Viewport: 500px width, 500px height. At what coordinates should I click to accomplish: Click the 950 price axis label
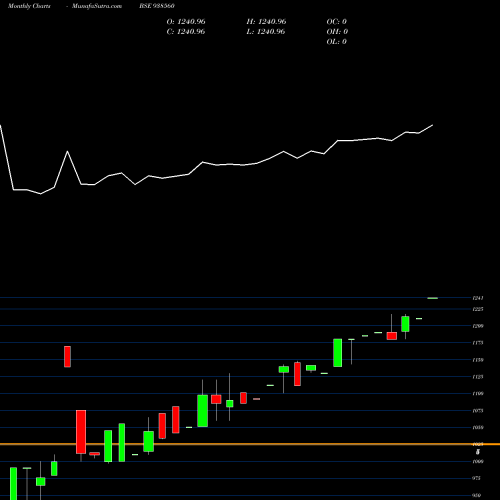pos(477,495)
